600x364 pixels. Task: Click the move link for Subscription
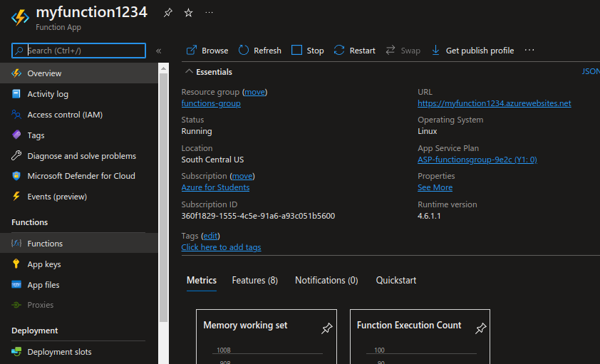coord(242,176)
